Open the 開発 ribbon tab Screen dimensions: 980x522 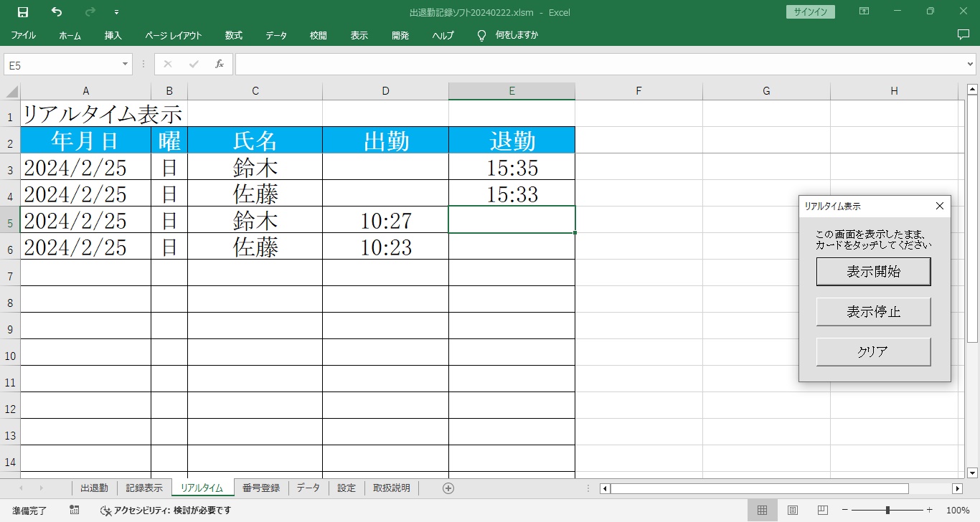[400, 35]
